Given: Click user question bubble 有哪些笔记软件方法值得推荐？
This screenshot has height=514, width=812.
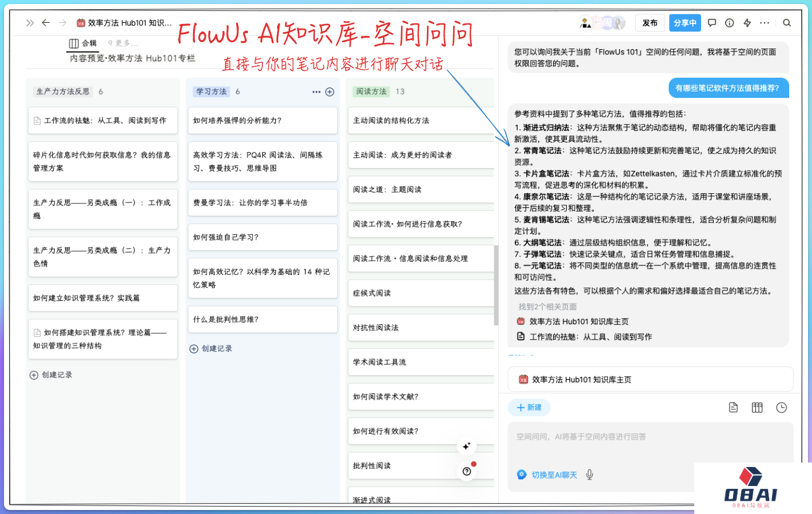Looking at the screenshot, I should click(x=729, y=88).
